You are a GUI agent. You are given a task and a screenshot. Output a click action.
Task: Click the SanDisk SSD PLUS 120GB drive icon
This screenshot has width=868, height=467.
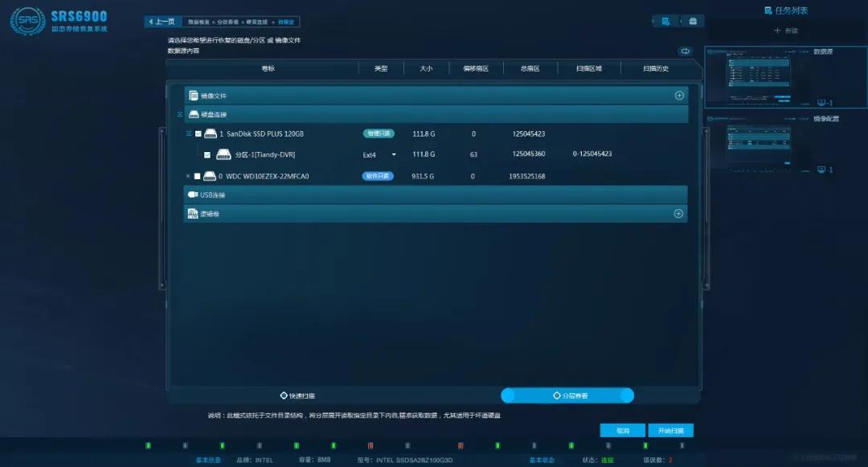point(211,134)
